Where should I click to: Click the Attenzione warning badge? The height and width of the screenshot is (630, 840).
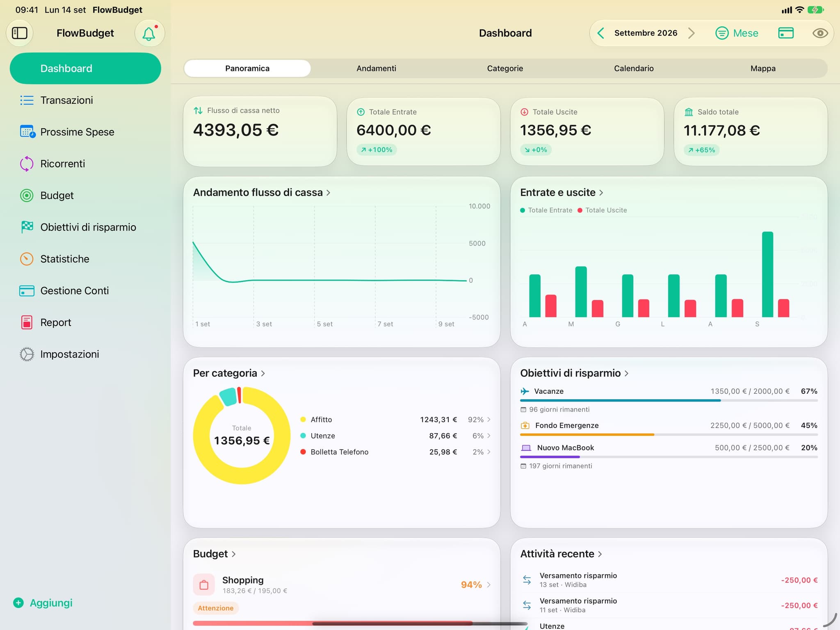click(216, 608)
